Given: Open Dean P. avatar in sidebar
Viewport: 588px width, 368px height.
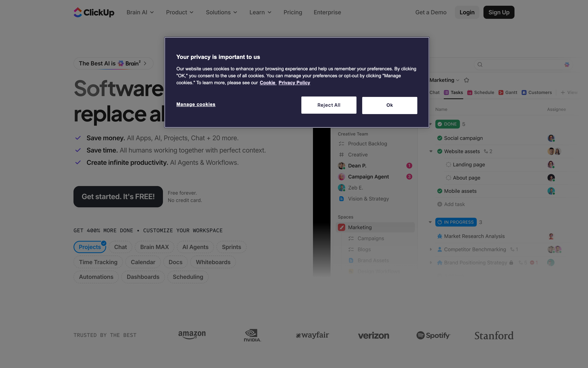Looking at the screenshot, I should [x=341, y=166].
